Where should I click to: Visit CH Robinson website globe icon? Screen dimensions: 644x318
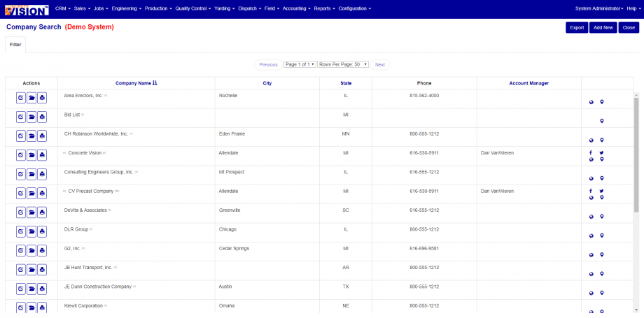pos(591,140)
